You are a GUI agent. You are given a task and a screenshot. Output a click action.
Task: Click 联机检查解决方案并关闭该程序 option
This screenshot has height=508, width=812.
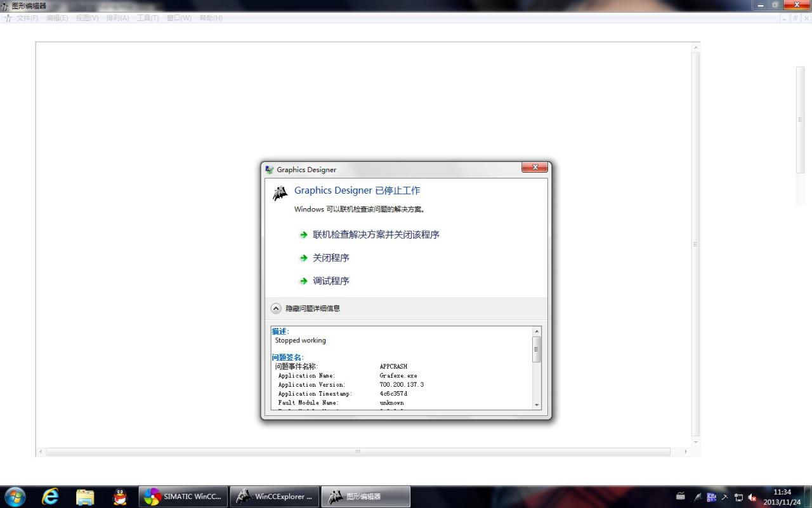[376, 235]
